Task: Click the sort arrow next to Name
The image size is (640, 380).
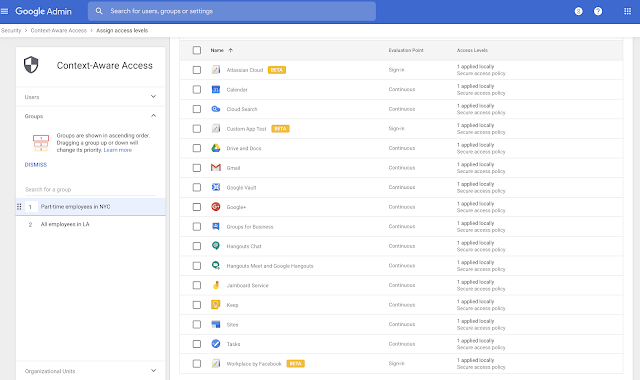Action: tap(231, 50)
